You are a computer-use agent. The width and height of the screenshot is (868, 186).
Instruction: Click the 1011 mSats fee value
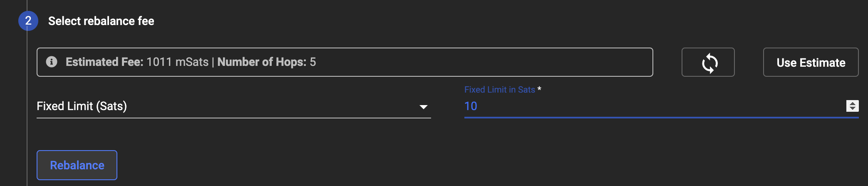click(x=177, y=62)
